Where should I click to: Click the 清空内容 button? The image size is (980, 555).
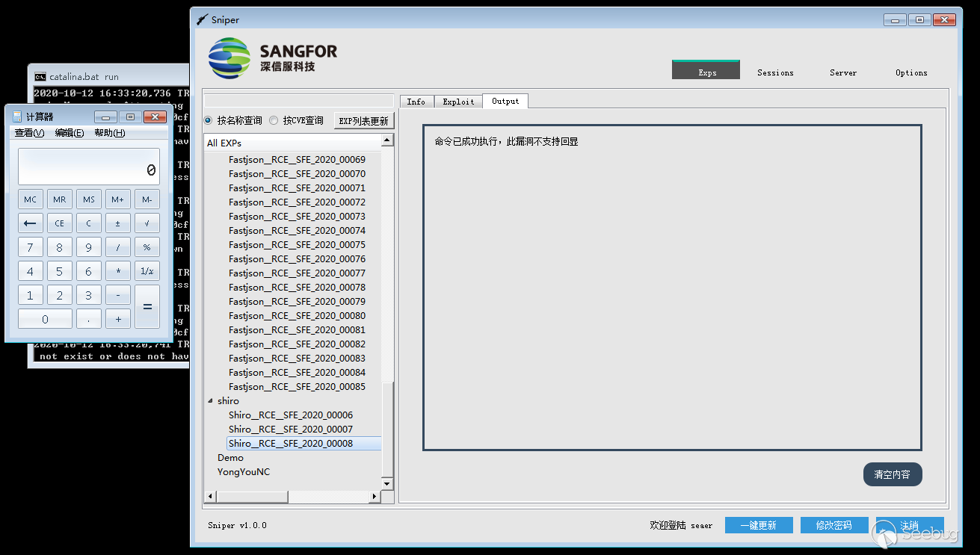[x=893, y=474]
